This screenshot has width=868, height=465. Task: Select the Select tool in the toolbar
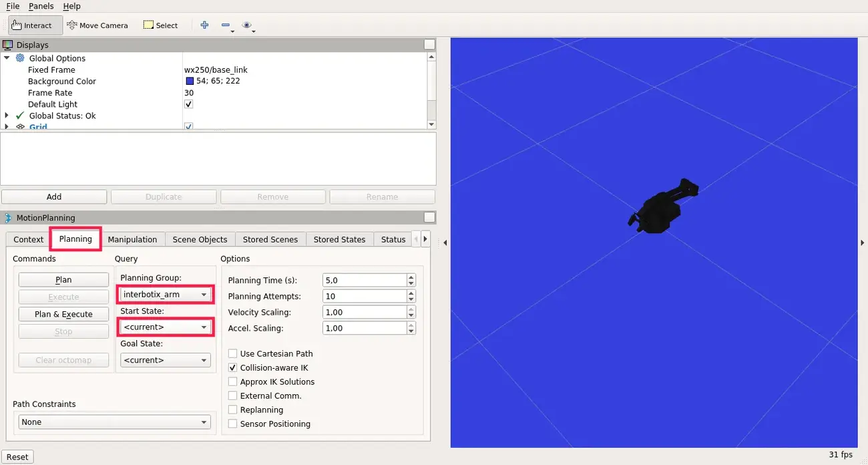tap(160, 25)
